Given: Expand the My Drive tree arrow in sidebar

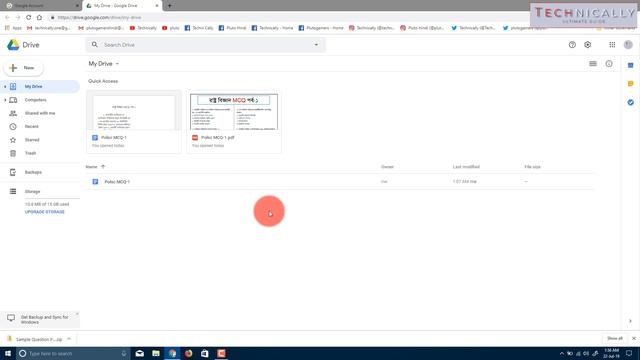Looking at the screenshot, I should [x=5, y=87].
